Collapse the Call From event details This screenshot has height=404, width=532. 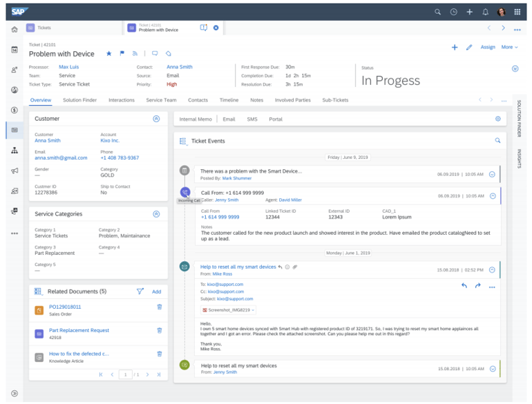[493, 196]
